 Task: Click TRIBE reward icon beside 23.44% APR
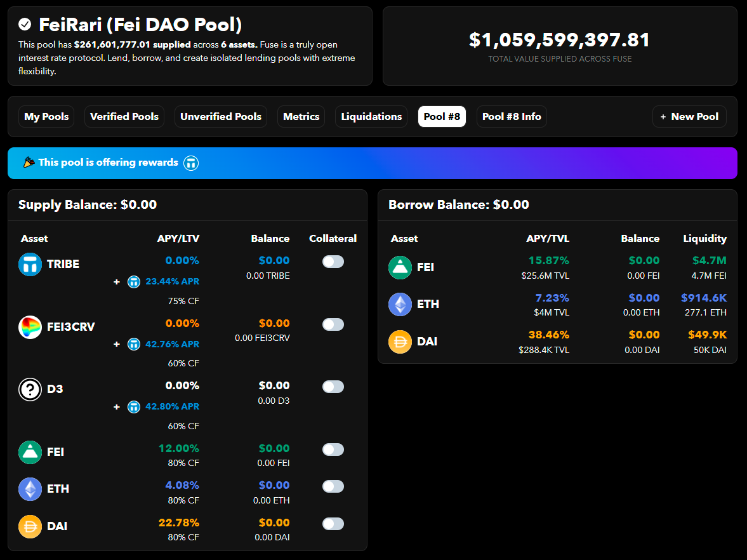(x=134, y=282)
